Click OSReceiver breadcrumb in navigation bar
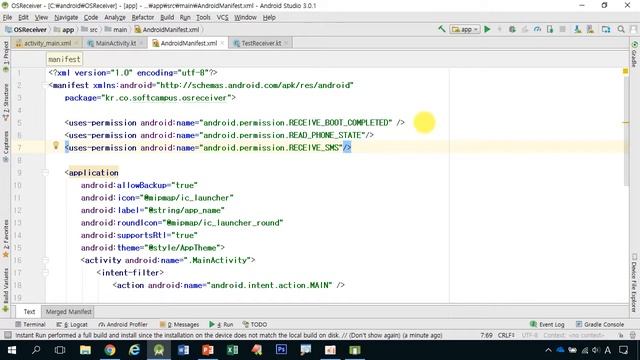Image resolution: width=640 pixels, height=360 pixels. click(x=26, y=29)
